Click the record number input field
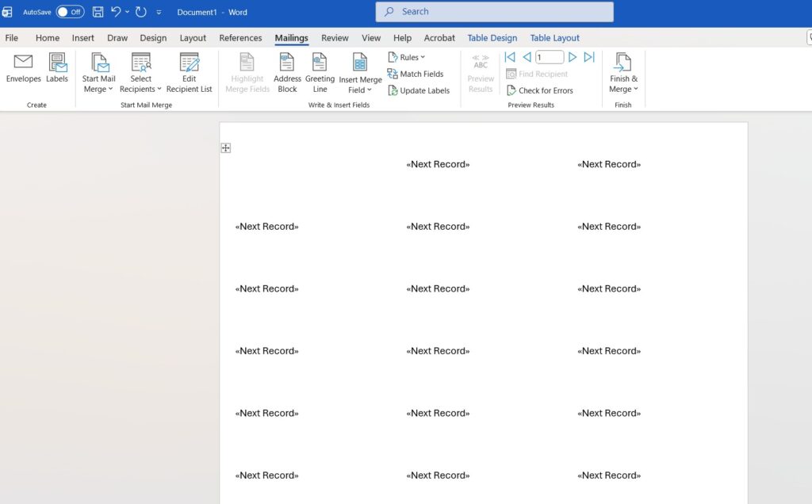 549,57
